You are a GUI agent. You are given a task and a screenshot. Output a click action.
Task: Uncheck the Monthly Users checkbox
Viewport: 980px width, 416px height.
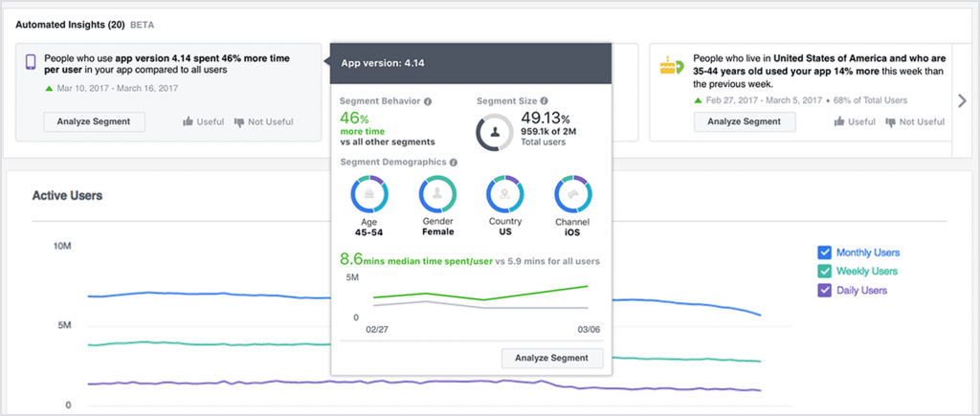pyautogui.click(x=824, y=252)
